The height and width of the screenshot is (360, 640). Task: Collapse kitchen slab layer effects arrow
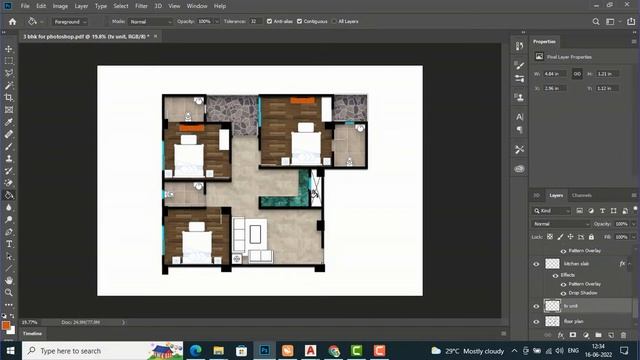click(x=630, y=264)
